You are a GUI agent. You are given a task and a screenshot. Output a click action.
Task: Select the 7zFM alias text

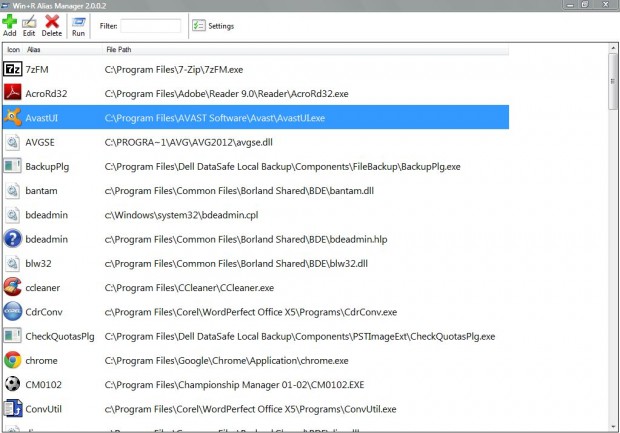[x=37, y=70]
